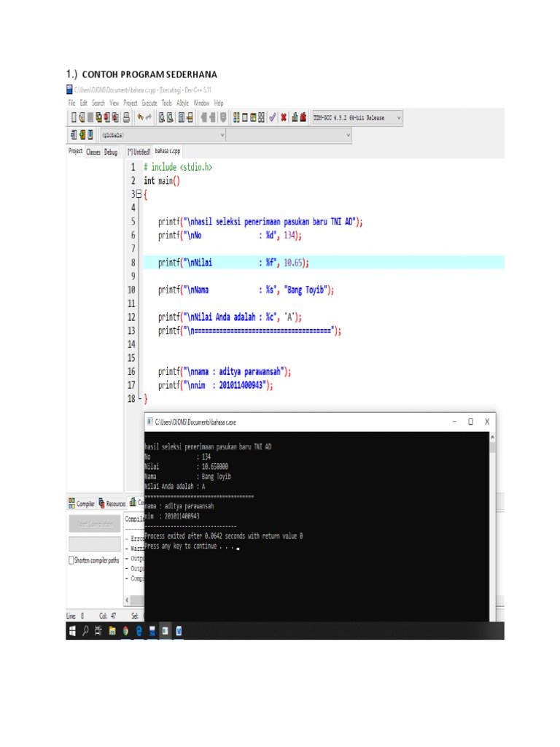Click the printf 'aditya parawansah' code line
This screenshot has height=747, width=560.
tap(225, 371)
